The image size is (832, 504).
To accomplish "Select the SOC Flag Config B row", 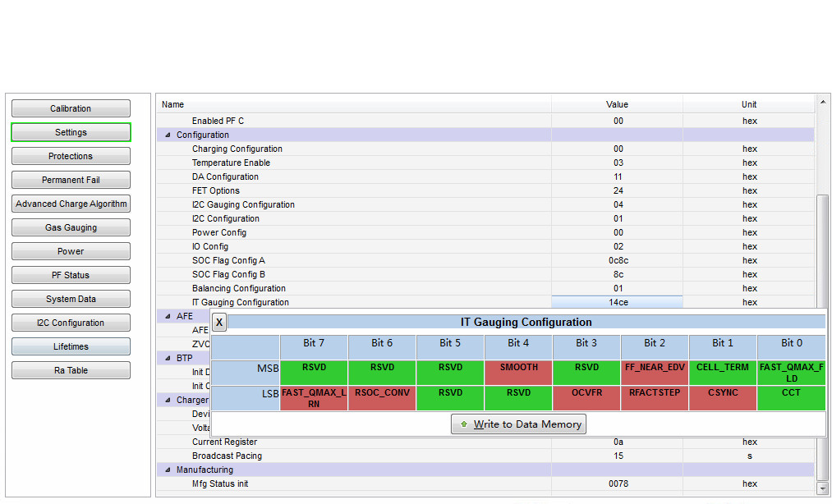I will click(485, 274).
